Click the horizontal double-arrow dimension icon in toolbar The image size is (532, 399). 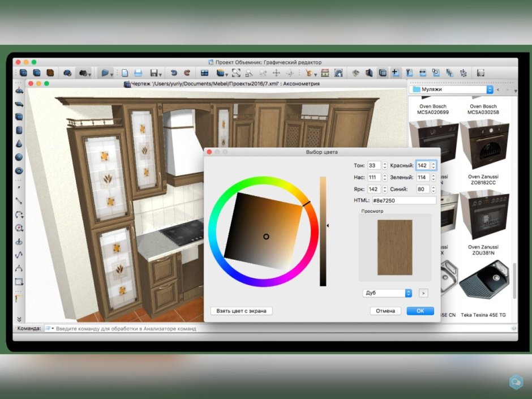(422, 73)
